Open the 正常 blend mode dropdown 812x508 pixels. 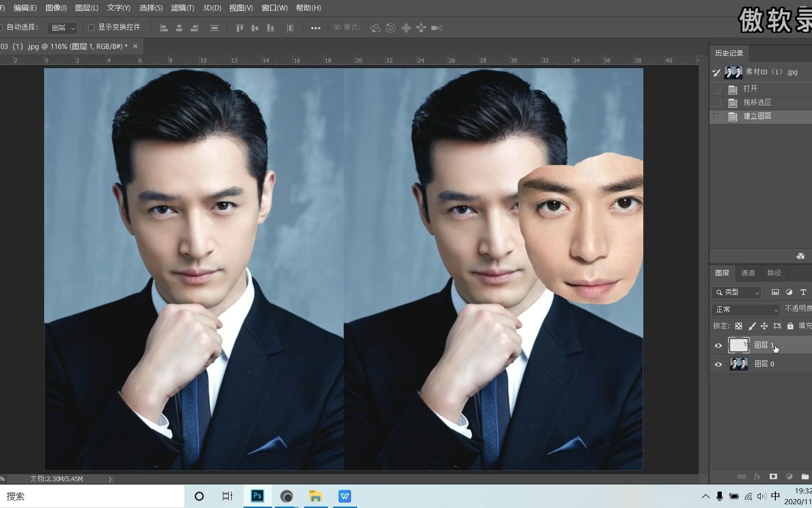[x=746, y=310]
